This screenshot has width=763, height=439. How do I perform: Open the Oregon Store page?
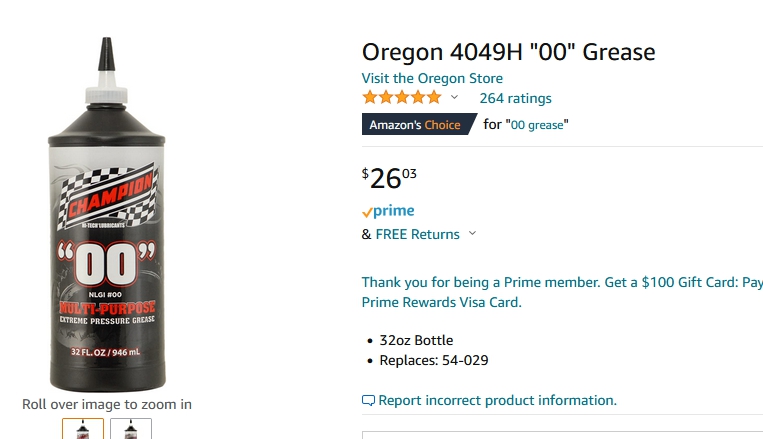(x=432, y=78)
